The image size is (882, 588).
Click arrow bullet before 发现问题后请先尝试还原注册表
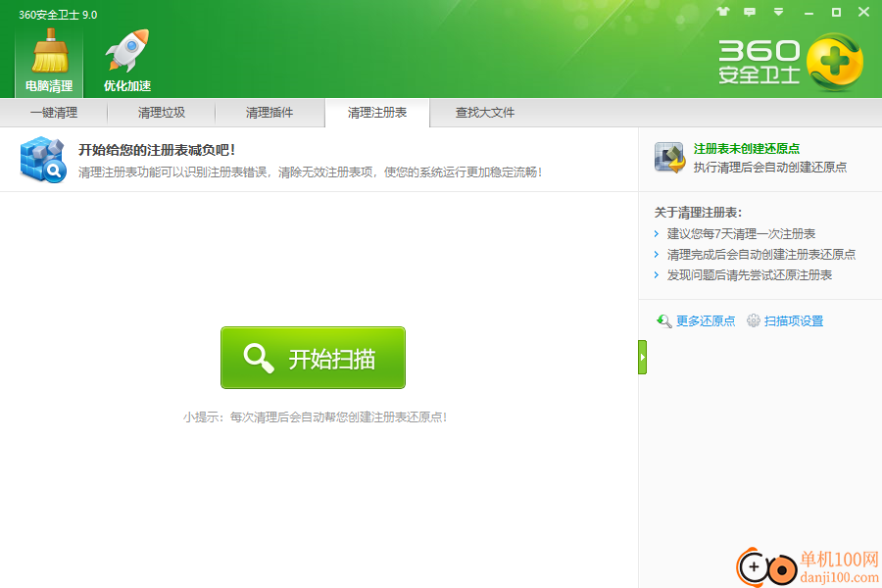click(657, 274)
